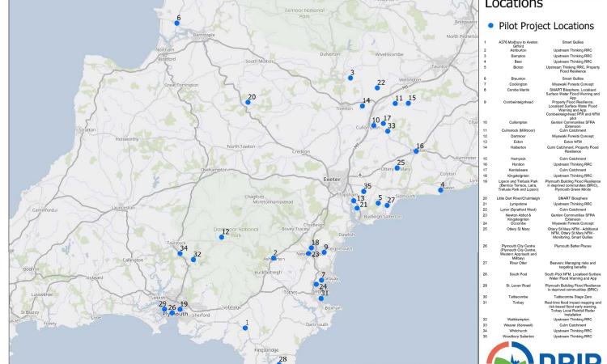Click 'Kentisbeare' legend entry
The width and height of the screenshot is (607, 364).
click(518, 170)
